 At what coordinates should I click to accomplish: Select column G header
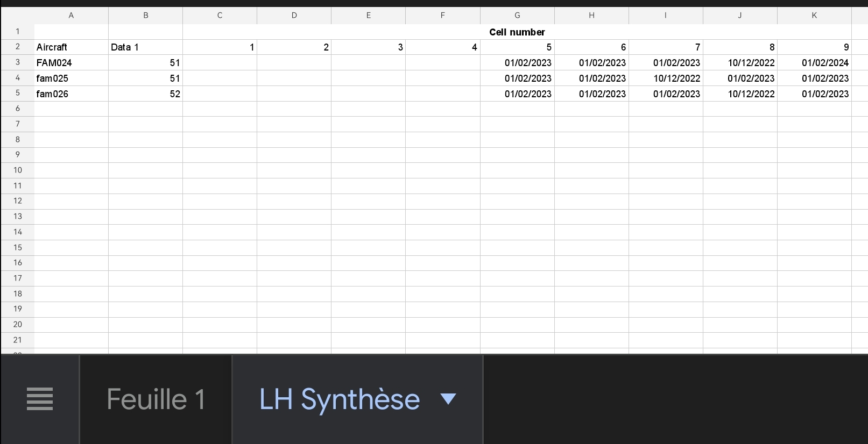coord(517,16)
